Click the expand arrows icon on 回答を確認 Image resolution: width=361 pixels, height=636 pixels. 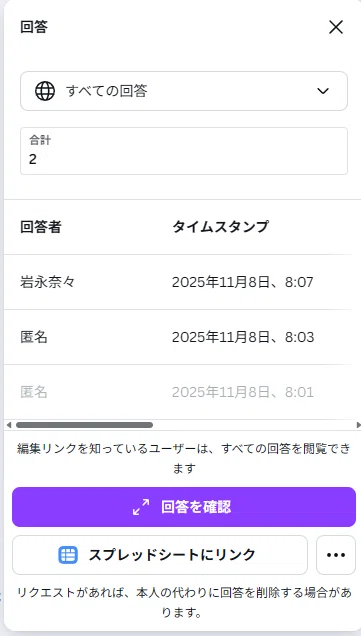[x=141, y=507]
